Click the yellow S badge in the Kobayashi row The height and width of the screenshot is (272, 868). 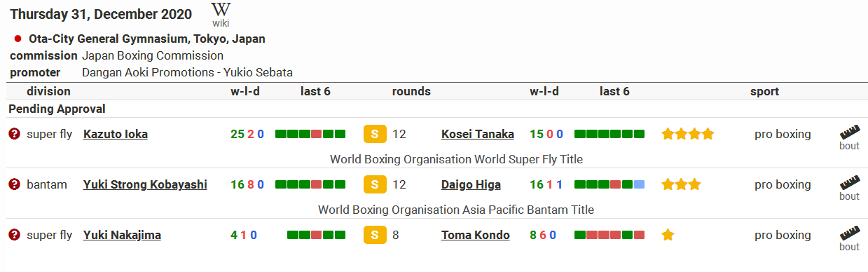click(375, 184)
